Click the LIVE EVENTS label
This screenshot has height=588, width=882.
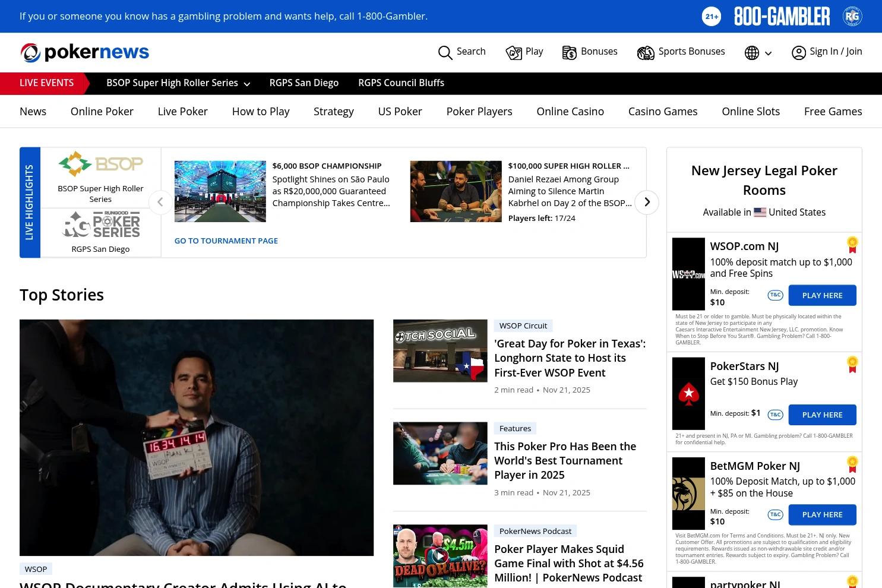[47, 83]
